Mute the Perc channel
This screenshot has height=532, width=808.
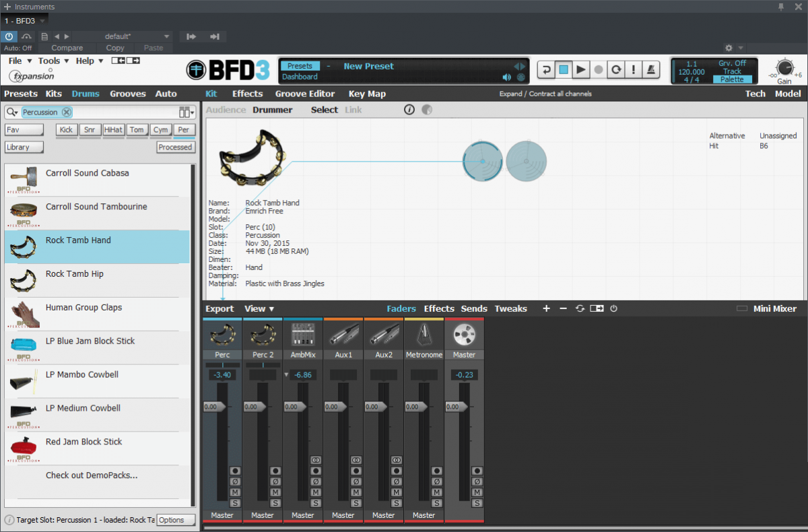pos(235,492)
